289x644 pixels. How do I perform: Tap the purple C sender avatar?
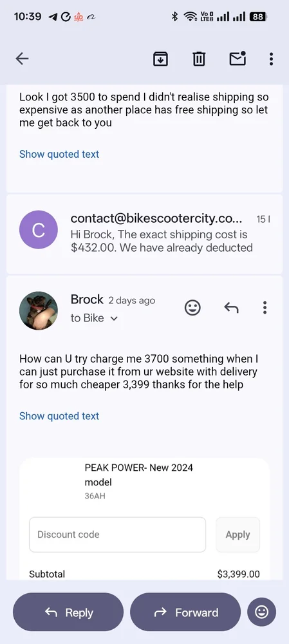coord(39,230)
